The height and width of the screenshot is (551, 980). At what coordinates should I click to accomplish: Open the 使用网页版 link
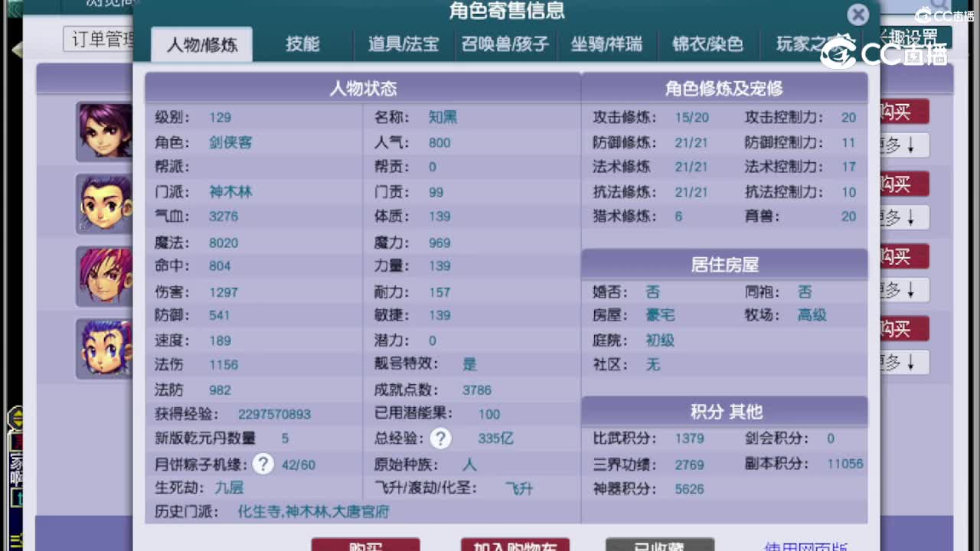[805, 545]
